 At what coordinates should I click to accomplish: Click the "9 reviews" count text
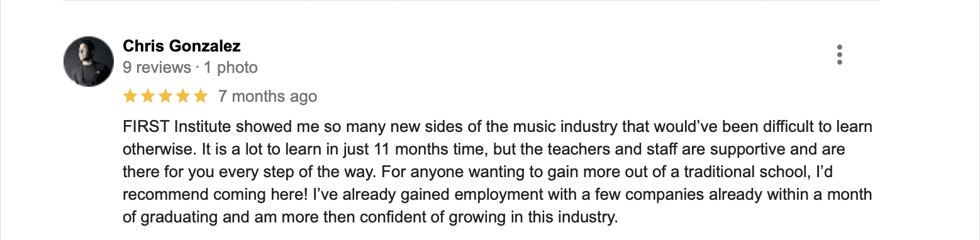click(x=157, y=67)
